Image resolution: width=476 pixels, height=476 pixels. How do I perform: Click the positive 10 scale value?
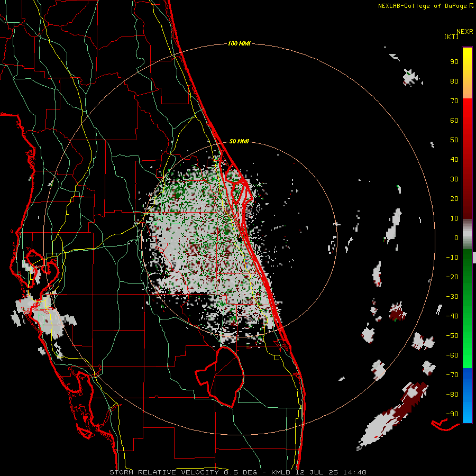coord(454,218)
